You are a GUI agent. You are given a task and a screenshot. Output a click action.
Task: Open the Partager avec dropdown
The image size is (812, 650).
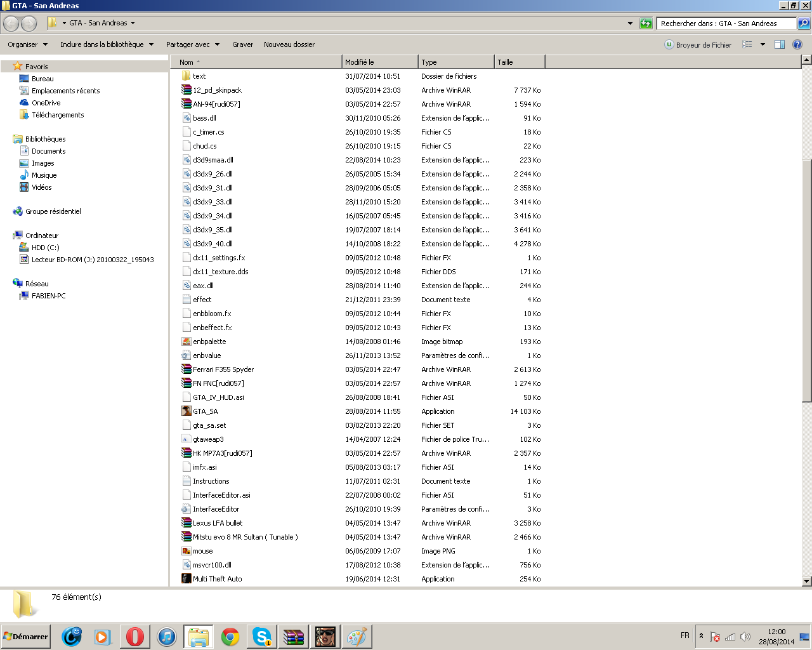pos(193,44)
